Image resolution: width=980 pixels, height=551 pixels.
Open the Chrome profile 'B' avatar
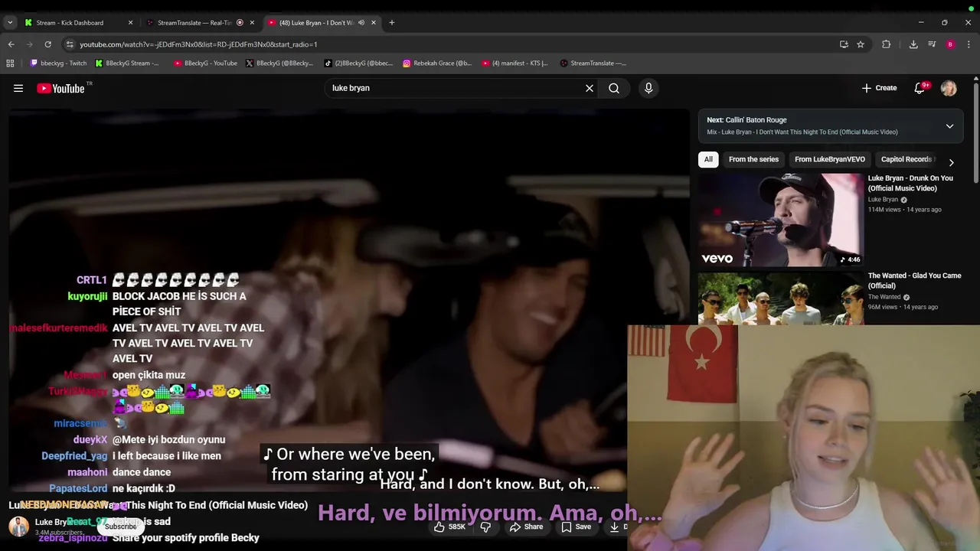coord(950,44)
